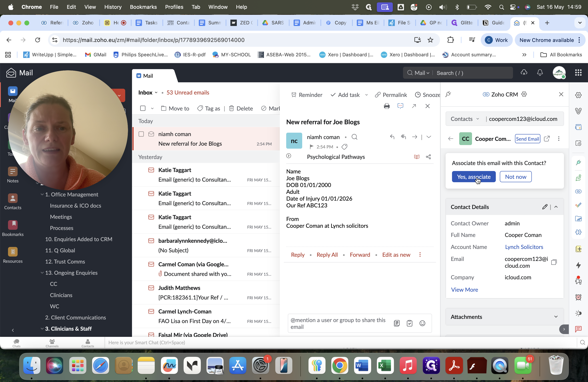
Task: Open Bookmarks in the left sidebar
Action: coord(13,228)
